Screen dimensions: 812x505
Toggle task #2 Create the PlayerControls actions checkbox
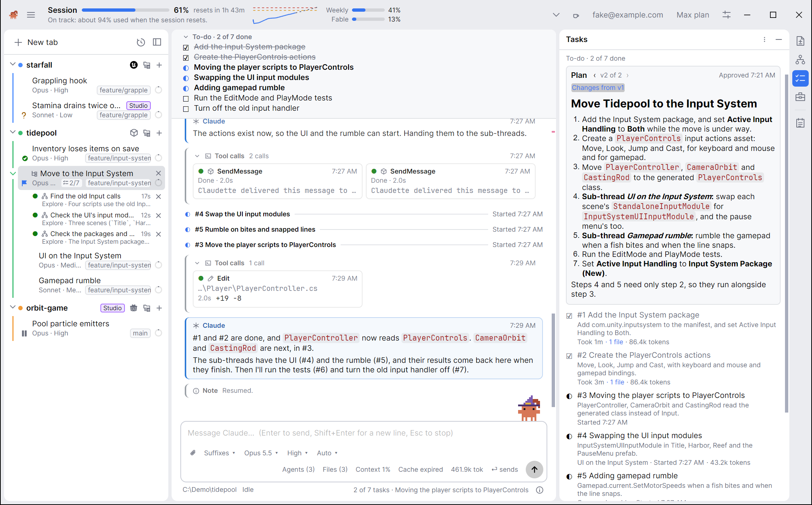click(x=569, y=356)
